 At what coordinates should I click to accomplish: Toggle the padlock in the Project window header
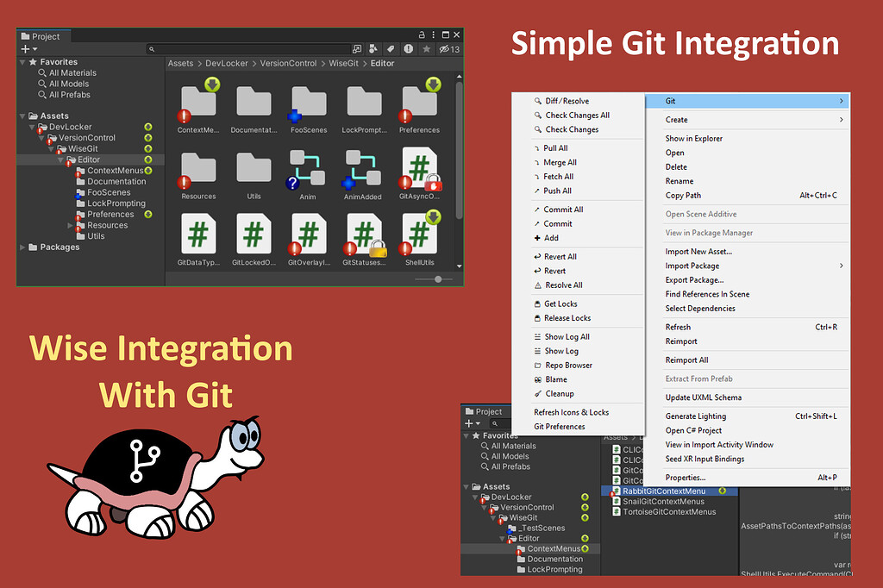[x=420, y=34]
